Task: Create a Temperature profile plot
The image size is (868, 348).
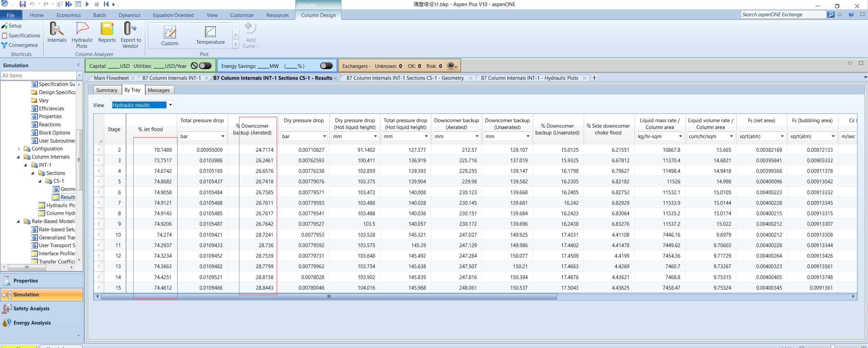Action: (x=210, y=35)
